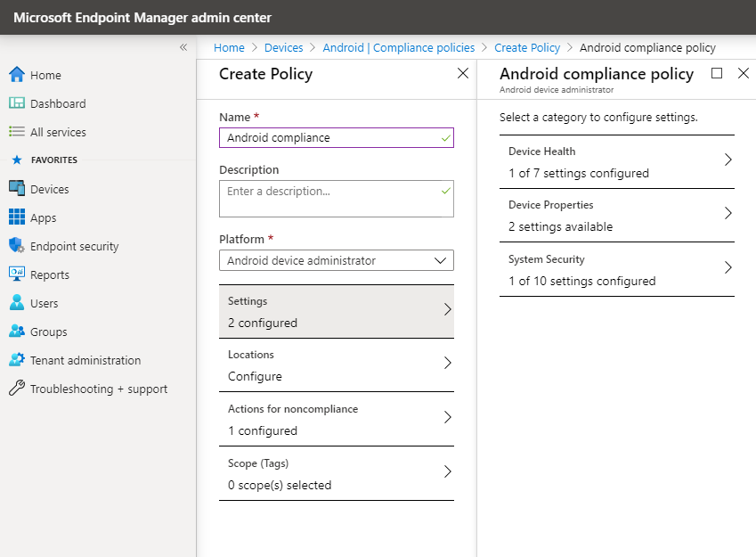Expand the Device Properties category
The image size is (756, 557).
coord(617,216)
